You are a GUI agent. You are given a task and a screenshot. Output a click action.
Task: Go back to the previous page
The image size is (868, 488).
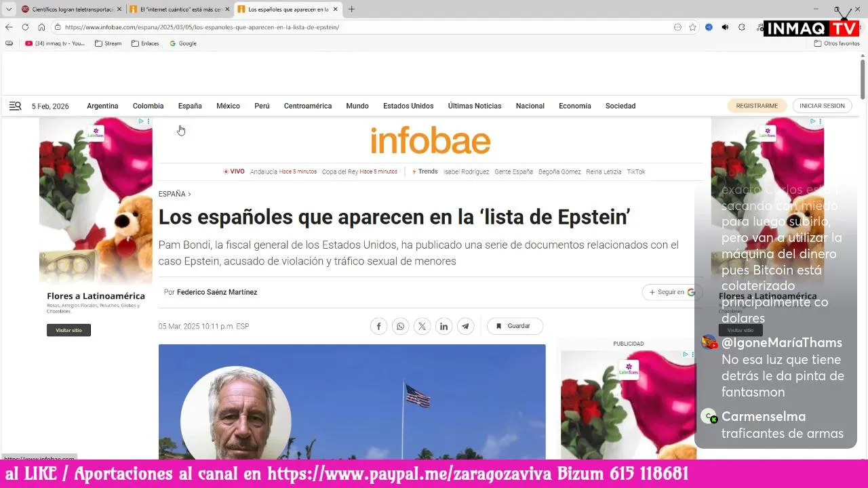(9, 27)
